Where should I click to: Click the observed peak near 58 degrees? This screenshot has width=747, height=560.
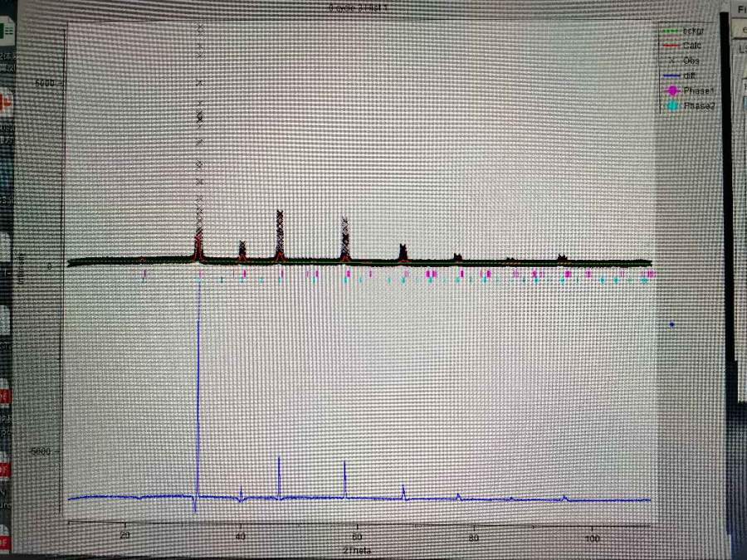click(345, 236)
